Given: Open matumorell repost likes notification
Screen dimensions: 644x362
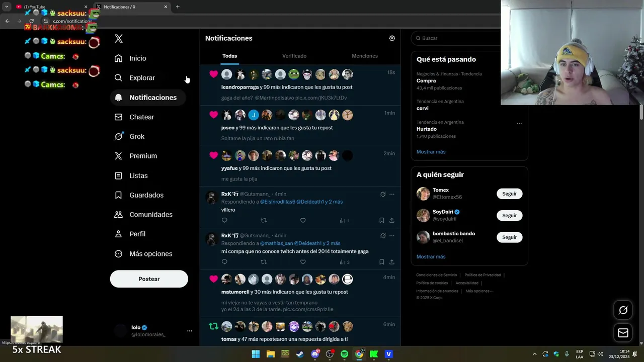Looking at the screenshot, I should point(300,294).
